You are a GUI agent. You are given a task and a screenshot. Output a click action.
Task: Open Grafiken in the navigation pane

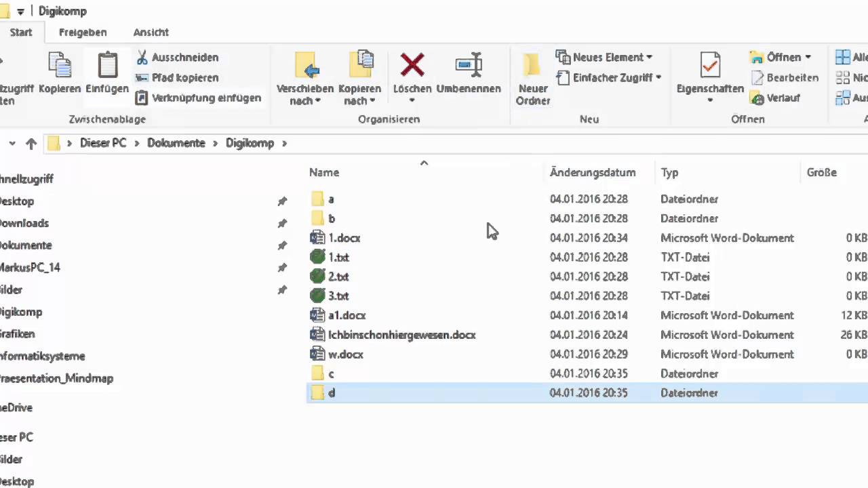18,334
